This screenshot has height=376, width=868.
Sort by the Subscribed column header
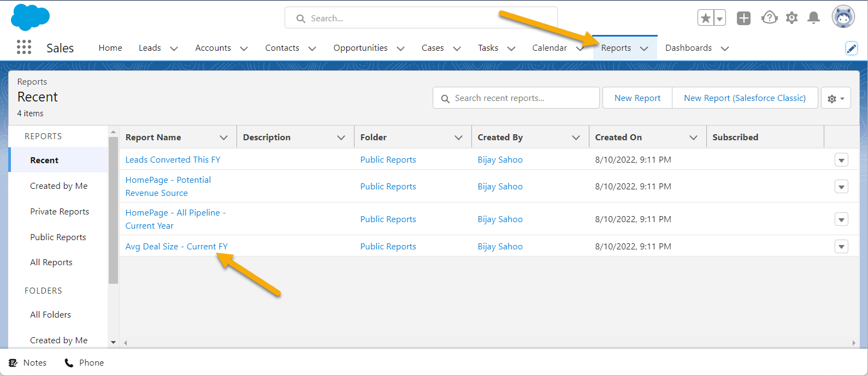coord(735,138)
